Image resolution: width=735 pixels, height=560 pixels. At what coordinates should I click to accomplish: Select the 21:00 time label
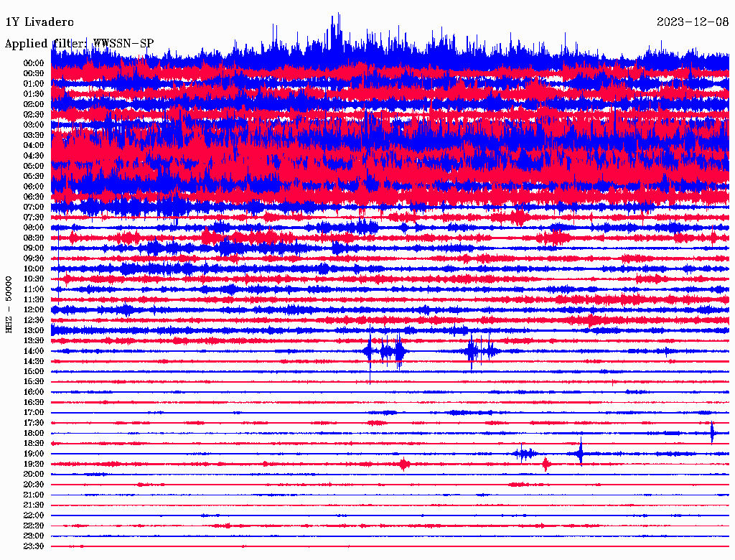tap(33, 495)
